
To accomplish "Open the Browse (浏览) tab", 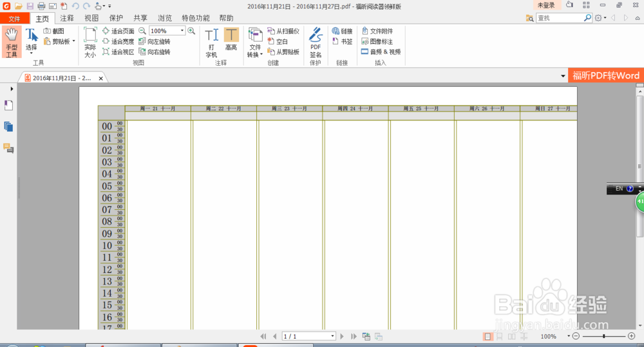I will [165, 18].
